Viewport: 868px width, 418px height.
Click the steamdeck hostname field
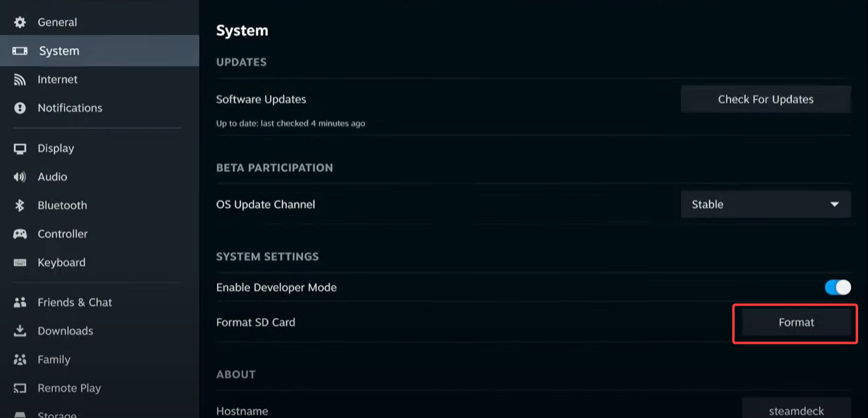pyautogui.click(x=796, y=409)
